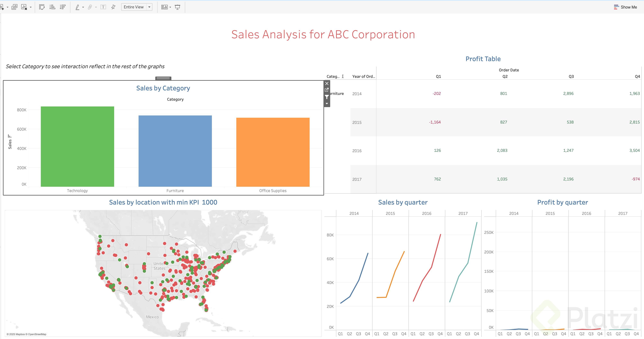Sort descending using toolbar icon
This screenshot has height=339, width=644.
pos(63,7)
